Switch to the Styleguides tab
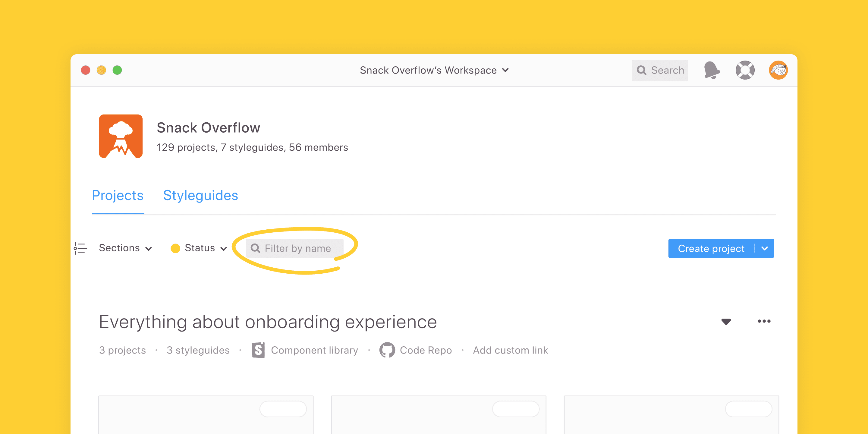 tap(200, 195)
